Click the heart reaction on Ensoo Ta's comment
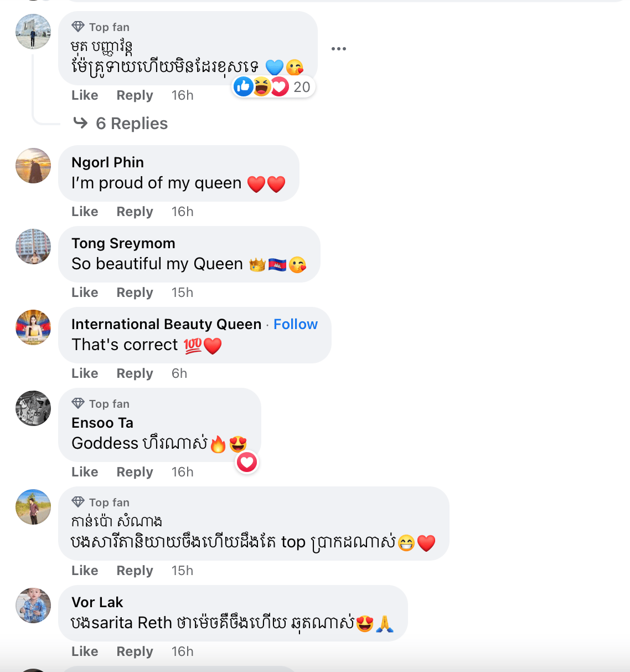 (x=247, y=462)
